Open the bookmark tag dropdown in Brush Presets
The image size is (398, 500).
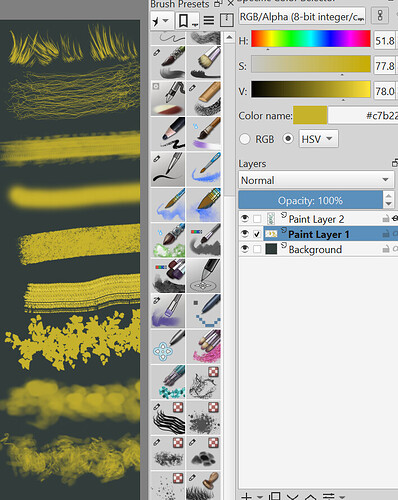tap(187, 21)
